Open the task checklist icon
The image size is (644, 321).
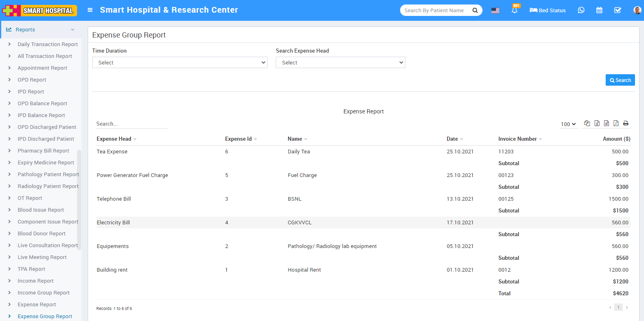tap(617, 10)
